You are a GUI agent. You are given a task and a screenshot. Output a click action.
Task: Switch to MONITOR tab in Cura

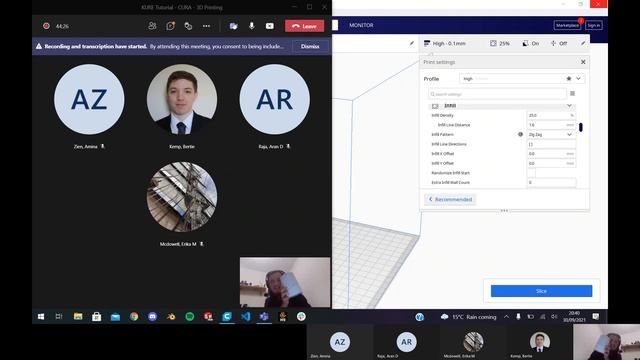(361, 25)
